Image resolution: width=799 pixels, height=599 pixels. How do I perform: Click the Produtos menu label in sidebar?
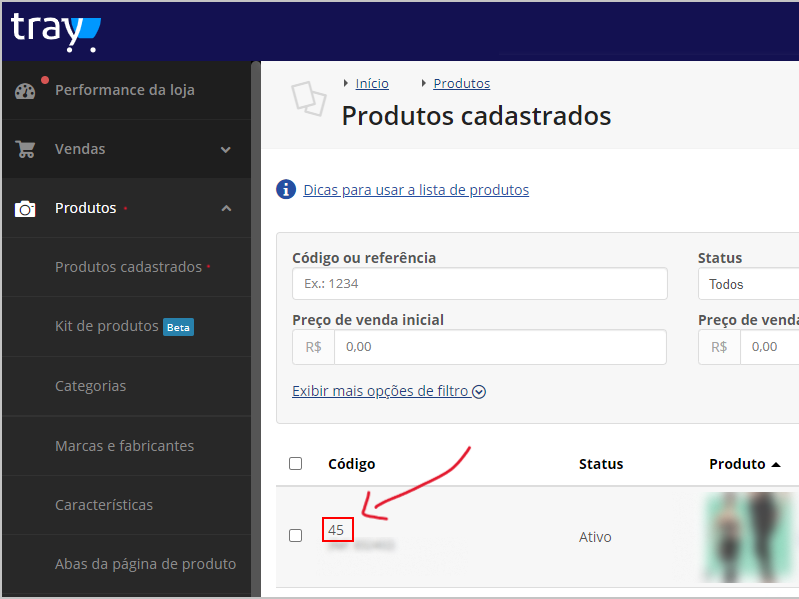86,208
